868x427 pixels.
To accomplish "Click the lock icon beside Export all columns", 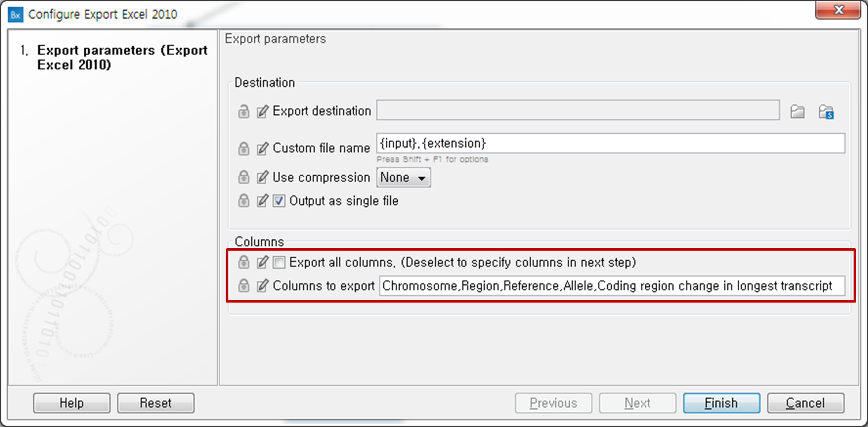I will [x=244, y=262].
